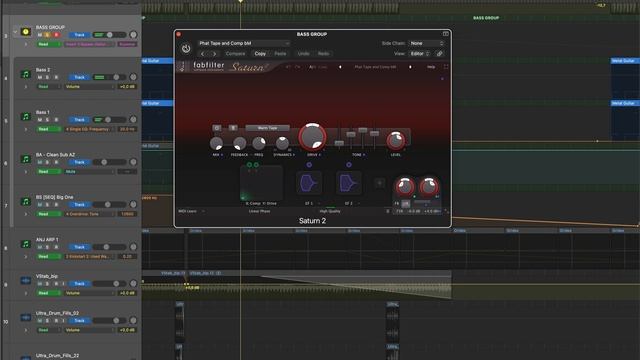This screenshot has height=360, width=640.
Task: Click the purple modulation dot above EF 1
Action: (x=309, y=165)
